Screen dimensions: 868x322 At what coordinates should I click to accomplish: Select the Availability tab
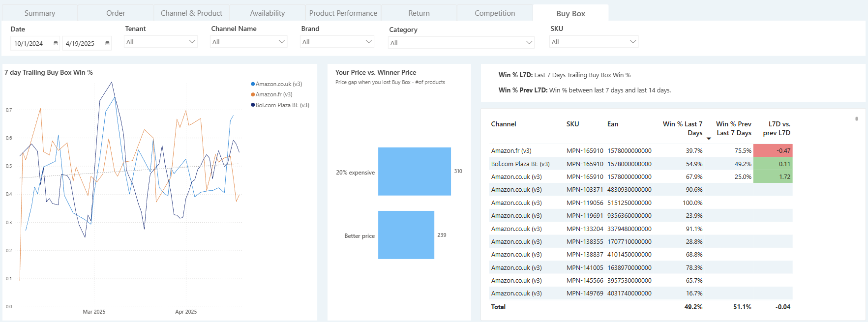[x=267, y=13]
